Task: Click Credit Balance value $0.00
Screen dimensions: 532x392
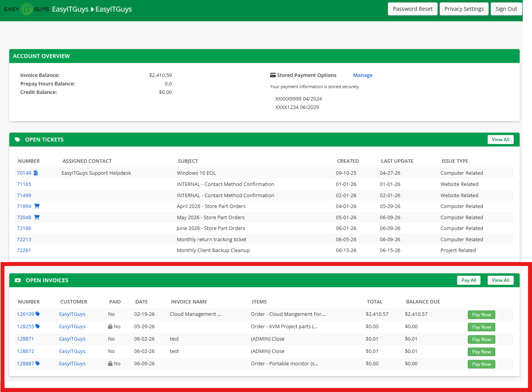Action: 165,92
